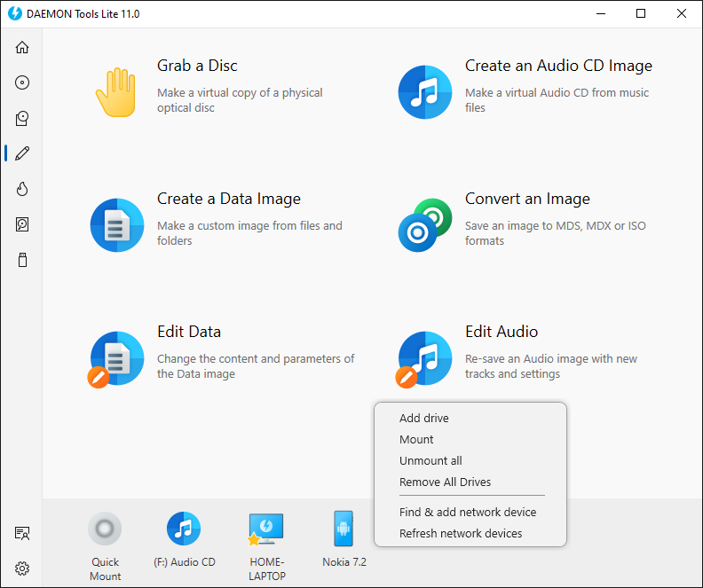Click the Edit Audio music note icon

pos(423,359)
